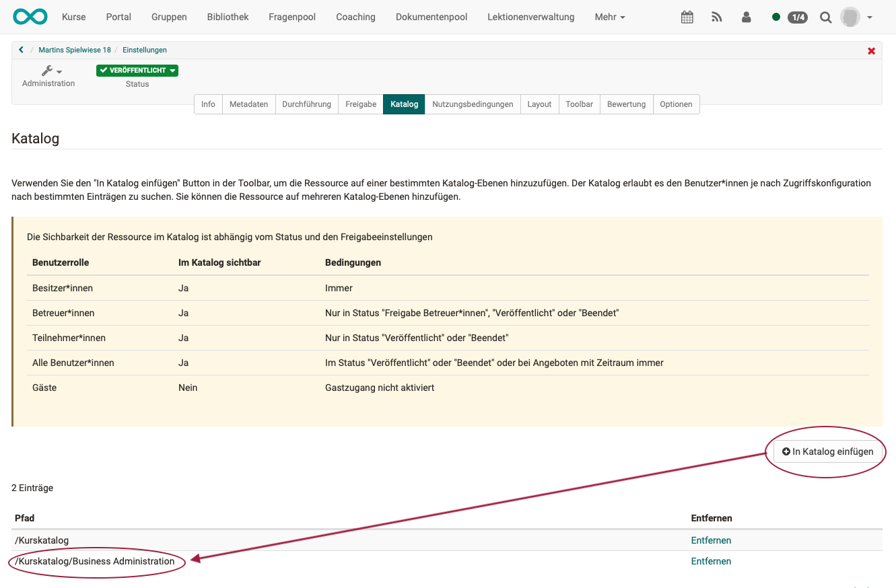This screenshot has width=896, height=588.
Task: Click the In Katalog einfügen button
Action: (x=827, y=452)
